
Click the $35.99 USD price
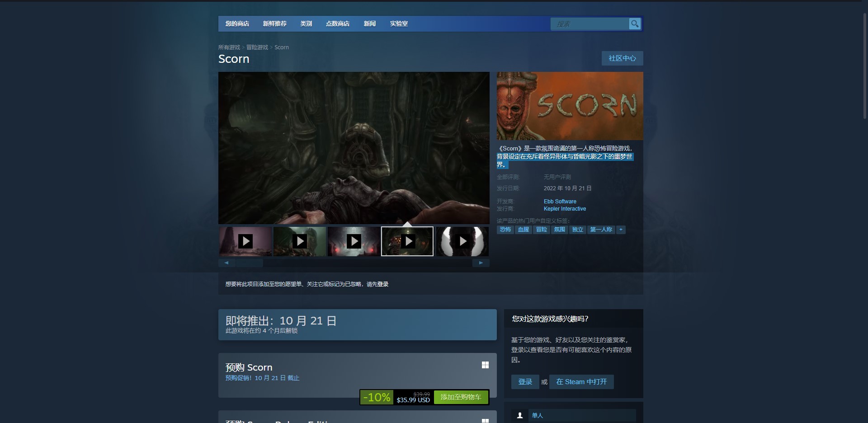[413, 400]
